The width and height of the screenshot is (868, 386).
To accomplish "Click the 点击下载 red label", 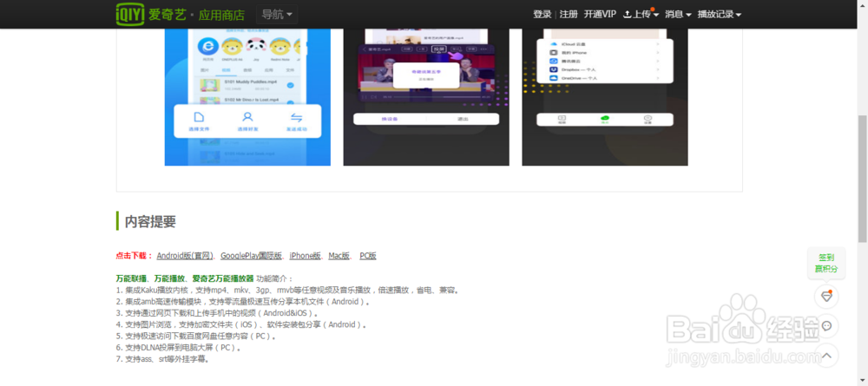I will click(134, 256).
